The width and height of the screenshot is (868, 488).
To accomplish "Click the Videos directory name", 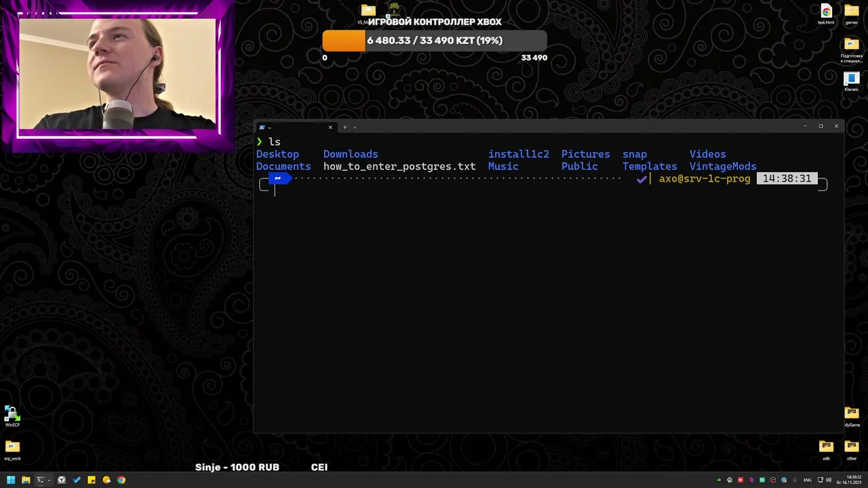I will pos(707,154).
